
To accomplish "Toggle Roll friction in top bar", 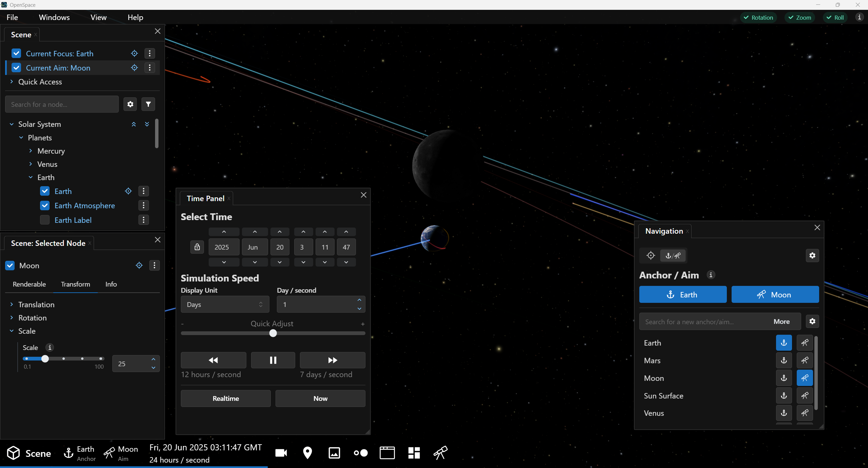I will click(835, 18).
